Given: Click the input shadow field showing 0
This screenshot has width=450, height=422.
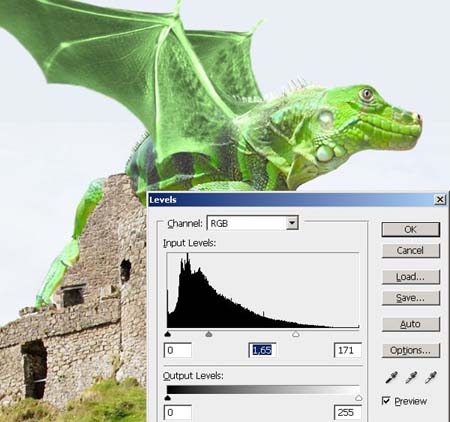Looking at the screenshot, I should [x=178, y=350].
